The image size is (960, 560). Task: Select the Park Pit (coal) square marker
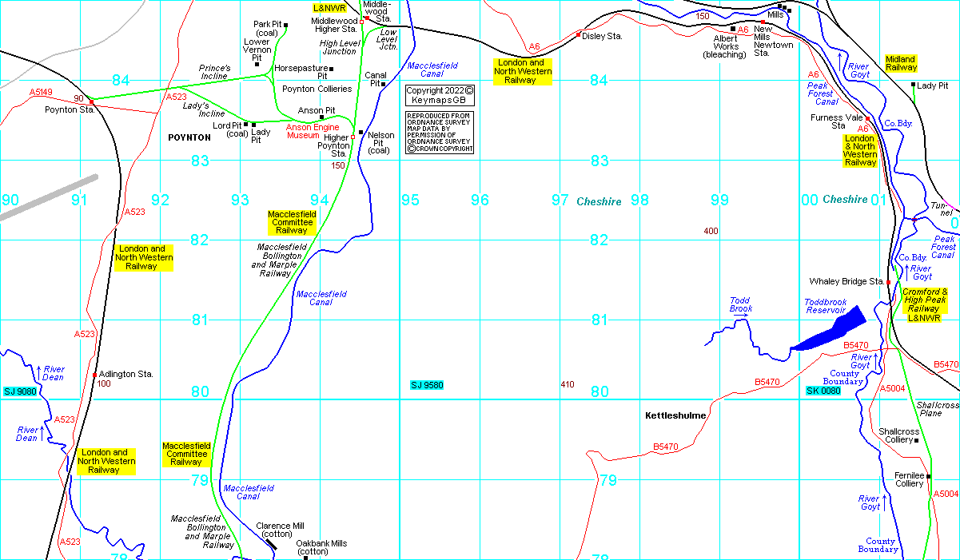click(285, 26)
